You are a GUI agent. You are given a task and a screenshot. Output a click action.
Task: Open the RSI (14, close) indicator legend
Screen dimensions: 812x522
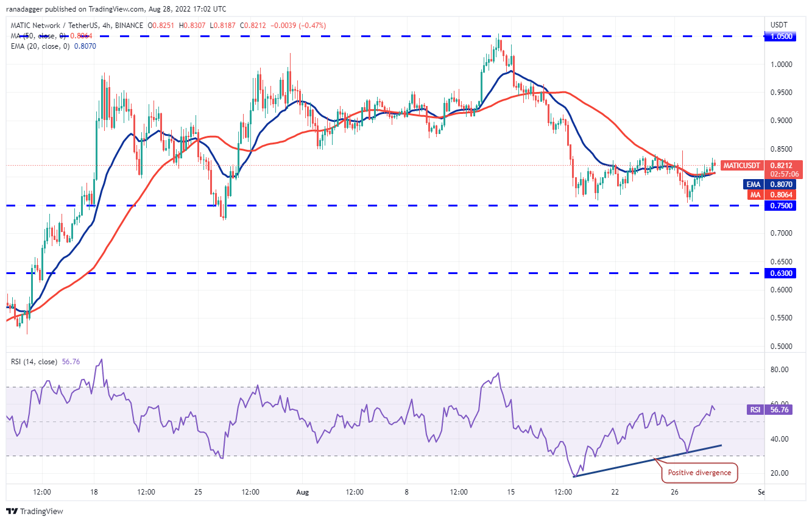tap(34, 362)
